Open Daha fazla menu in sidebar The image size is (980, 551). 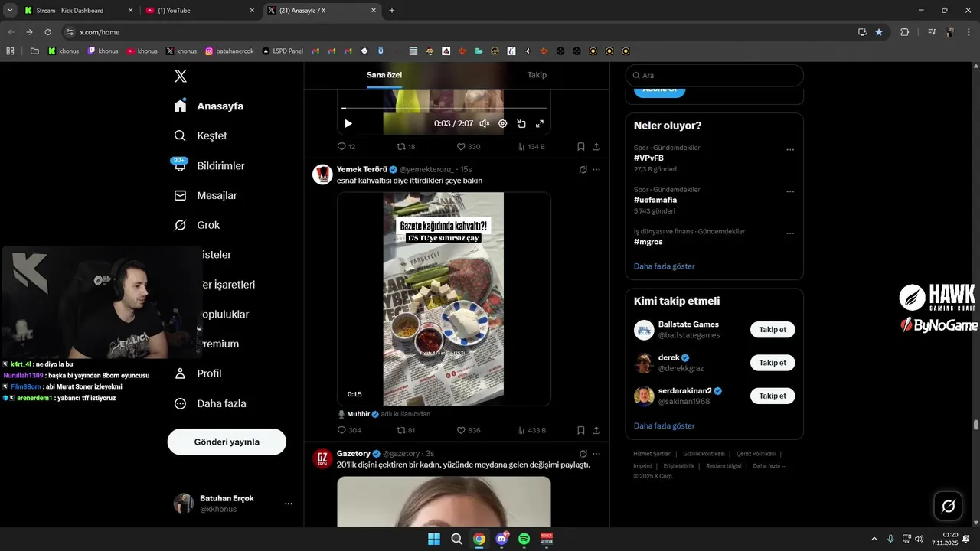tap(210, 403)
